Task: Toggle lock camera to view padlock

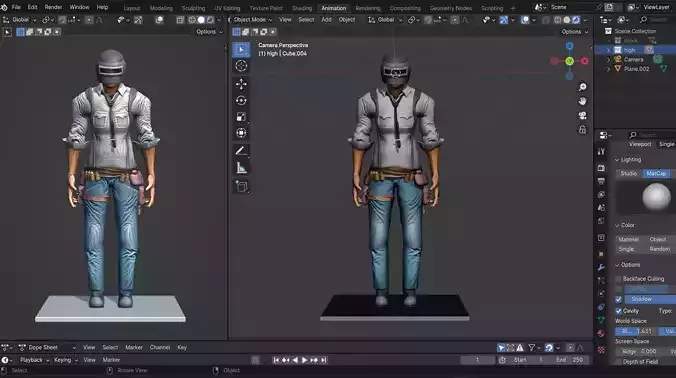Action: 582,130
